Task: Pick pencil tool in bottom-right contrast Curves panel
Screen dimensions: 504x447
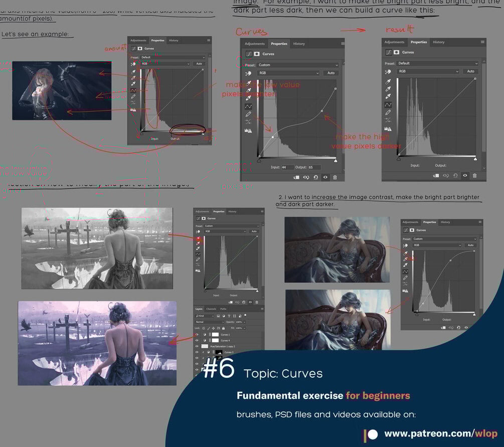Action: coord(405,278)
